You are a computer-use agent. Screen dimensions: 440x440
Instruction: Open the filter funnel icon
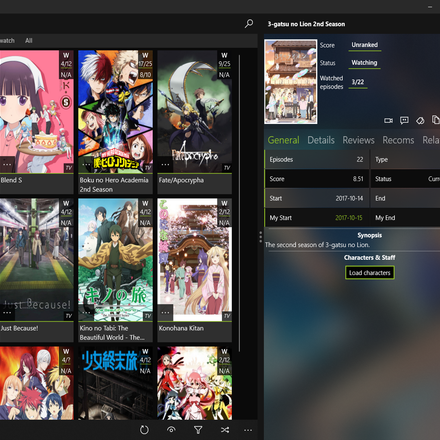coord(198,430)
